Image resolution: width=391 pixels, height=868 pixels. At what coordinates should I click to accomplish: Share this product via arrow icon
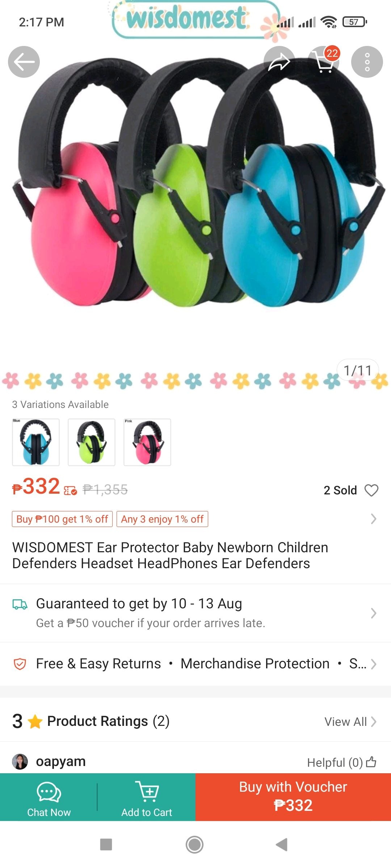(x=279, y=62)
